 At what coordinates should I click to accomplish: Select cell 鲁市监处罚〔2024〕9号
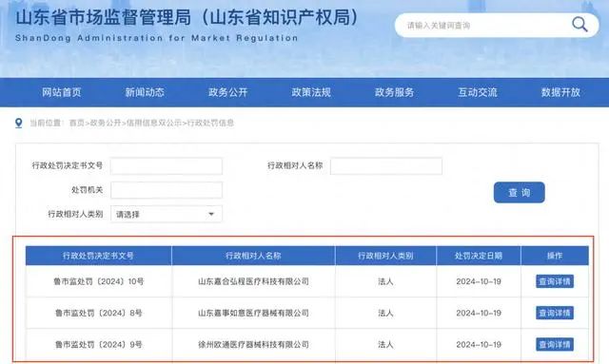99,344
